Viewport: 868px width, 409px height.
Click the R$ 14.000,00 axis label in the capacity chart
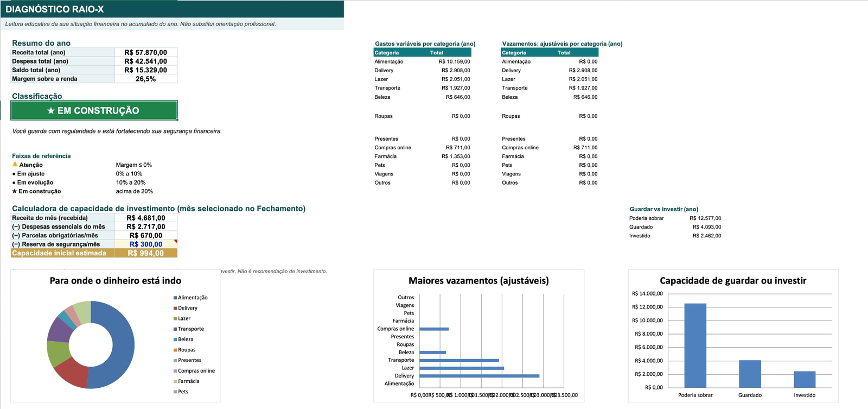[x=647, y=294]
